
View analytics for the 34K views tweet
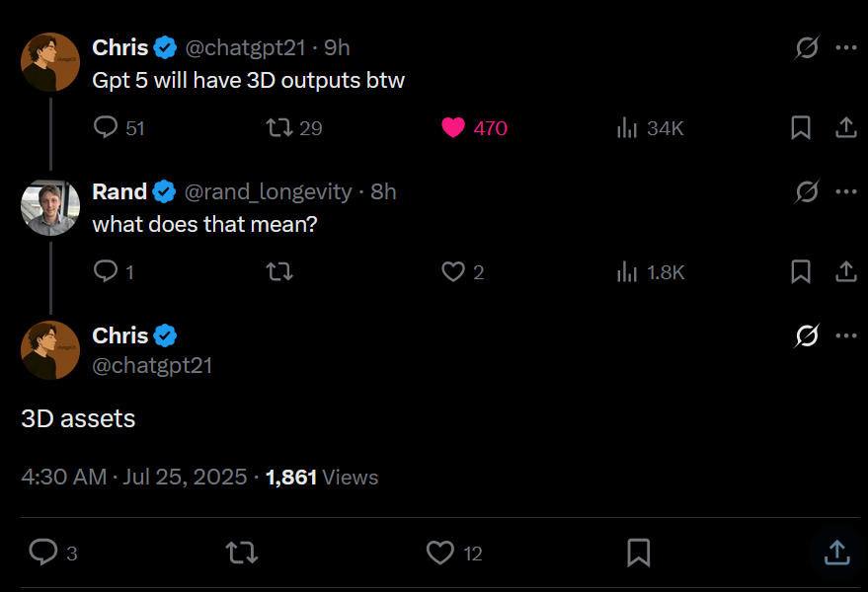pos(626,127)
